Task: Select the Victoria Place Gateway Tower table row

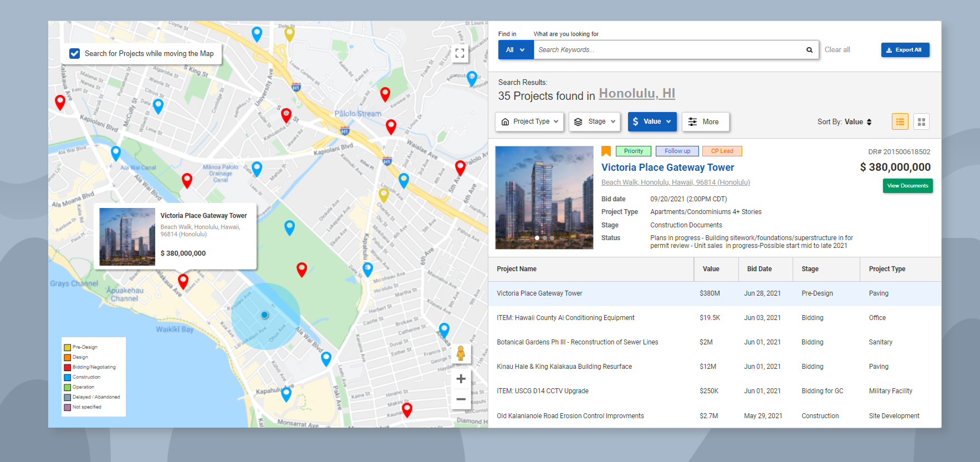Action: (714, 293)
